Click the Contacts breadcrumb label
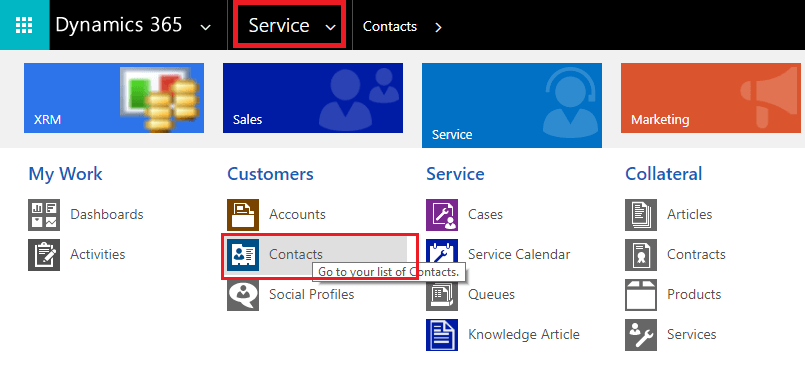The image size is (805, 375). point(390,26)
